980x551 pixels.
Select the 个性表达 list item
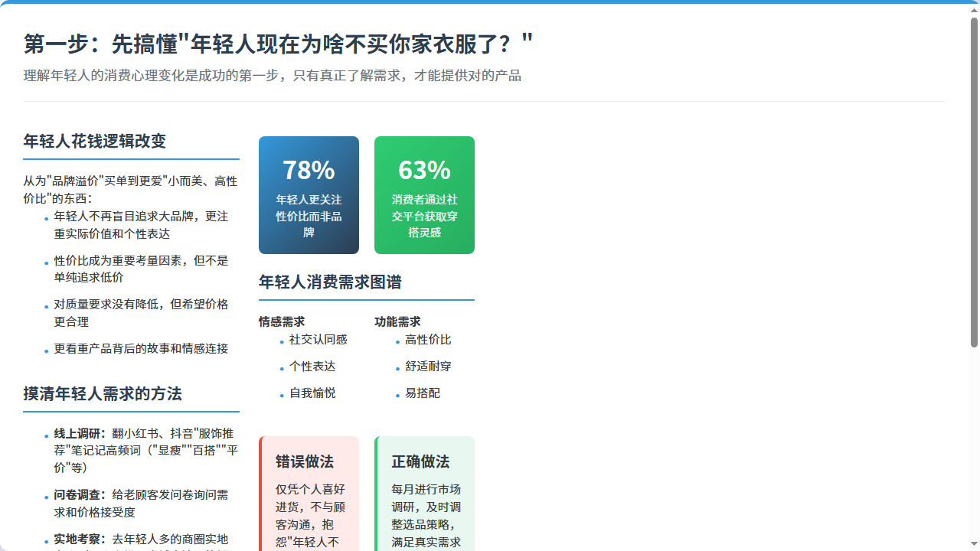coord(312,367)
